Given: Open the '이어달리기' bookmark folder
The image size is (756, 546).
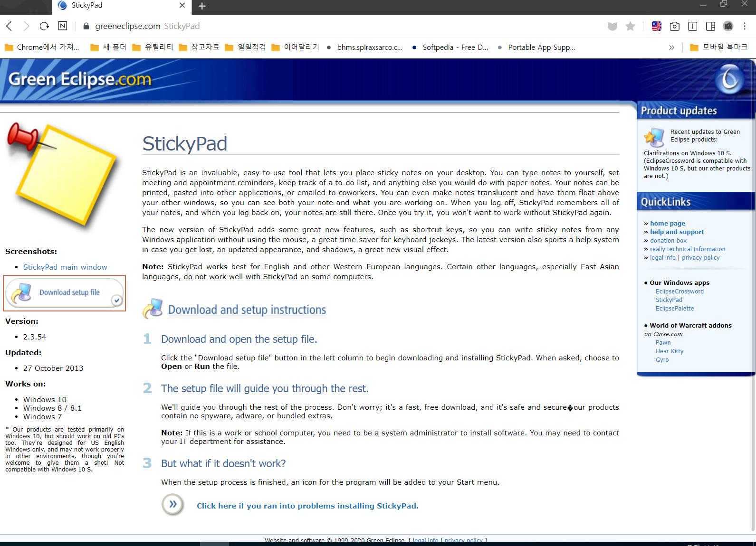Looking at the screenshot, I should click(x=295, y=47).
